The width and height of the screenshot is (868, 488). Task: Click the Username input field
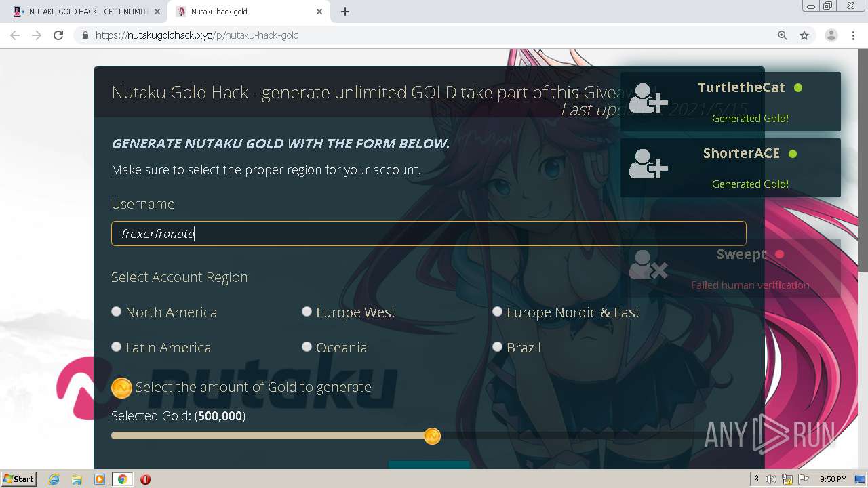point(429,234)
